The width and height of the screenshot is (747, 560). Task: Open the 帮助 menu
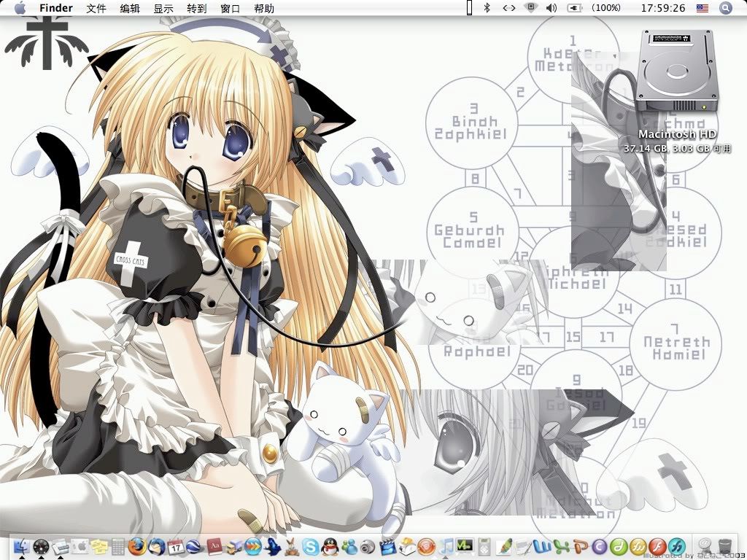tap(264, 8)
